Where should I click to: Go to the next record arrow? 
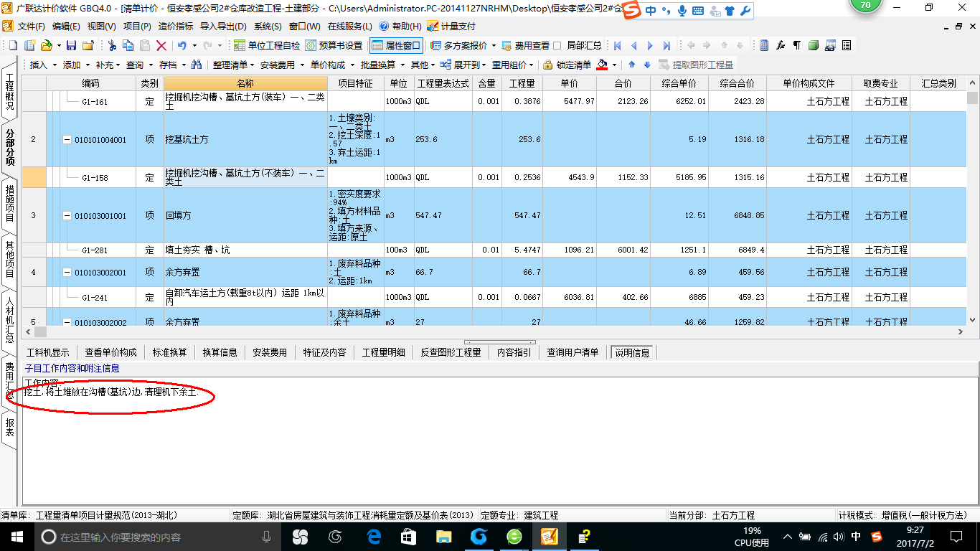coord(650,45)
